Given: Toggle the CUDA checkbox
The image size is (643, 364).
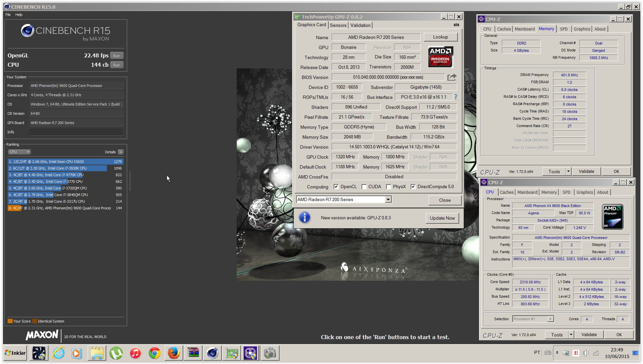Looking at the screenshot, I should tap(364, 187).
